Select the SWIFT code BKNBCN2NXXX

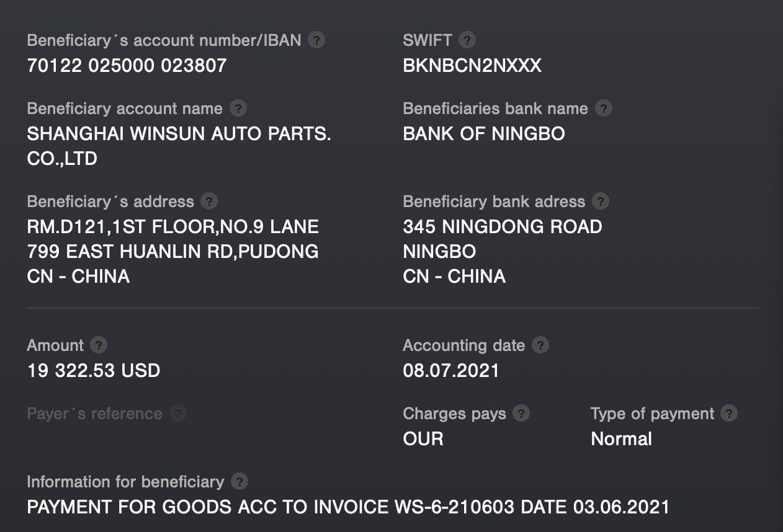(472, 66)
